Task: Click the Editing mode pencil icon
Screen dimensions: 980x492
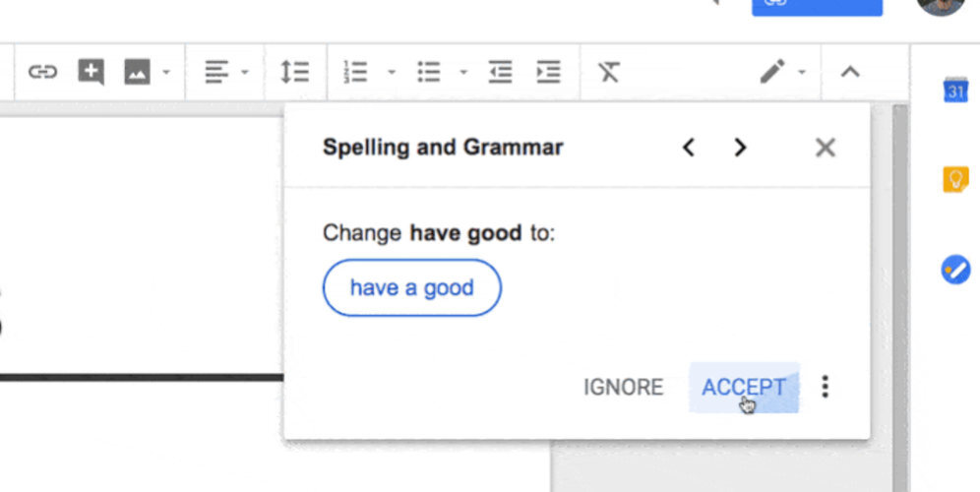Action: coord(772,71)
